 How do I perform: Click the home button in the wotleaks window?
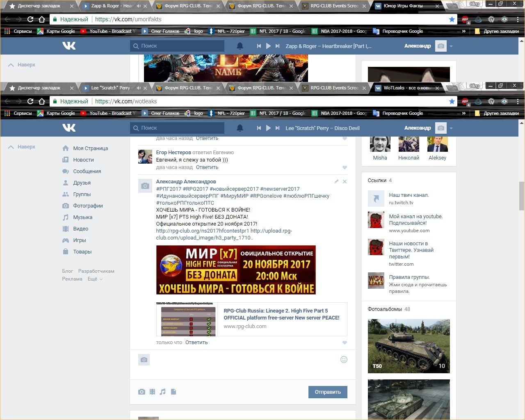(41, 101)
